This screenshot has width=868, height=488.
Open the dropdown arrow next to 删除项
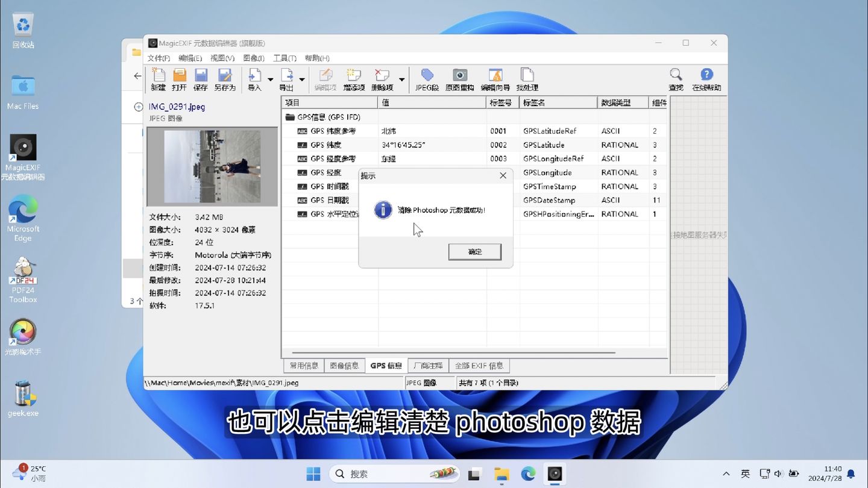click(401, 80)
